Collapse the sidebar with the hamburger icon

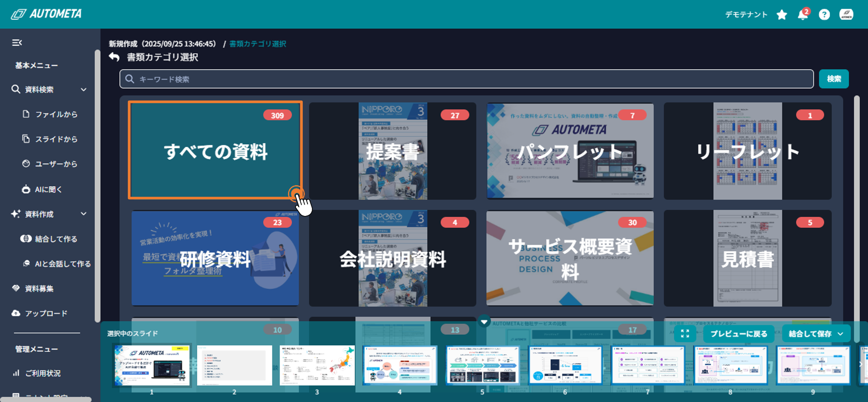pyautogui.click(x=17, y=43)
